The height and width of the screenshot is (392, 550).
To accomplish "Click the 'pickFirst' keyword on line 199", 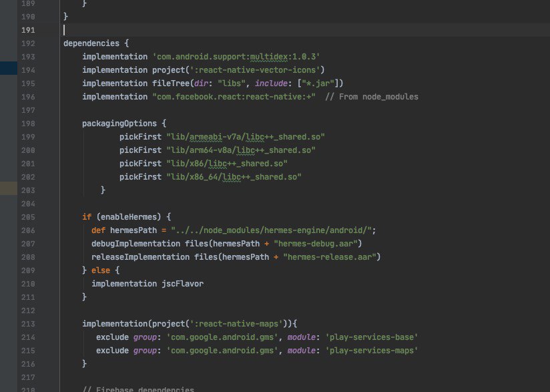I will tap(140, 137).
